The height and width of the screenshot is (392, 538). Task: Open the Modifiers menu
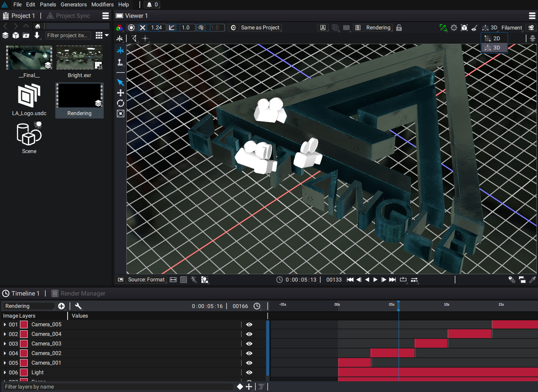point(103,5)
